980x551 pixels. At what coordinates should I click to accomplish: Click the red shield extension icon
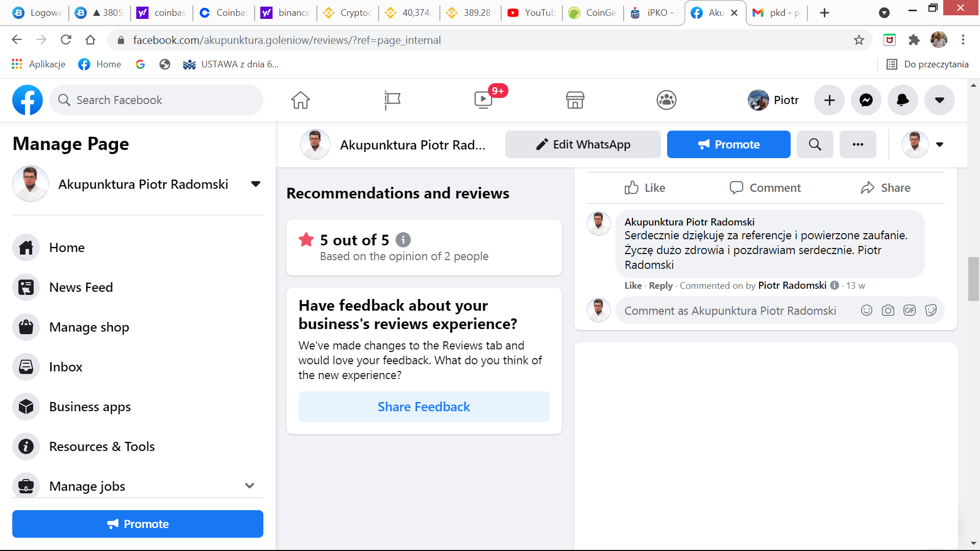(x=890, y=40)
